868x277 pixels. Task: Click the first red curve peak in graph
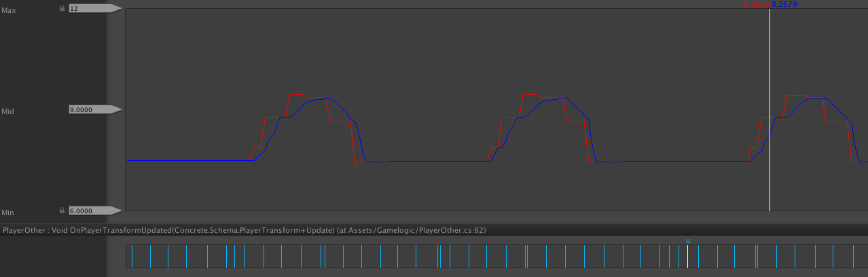(x=297, y=94)
